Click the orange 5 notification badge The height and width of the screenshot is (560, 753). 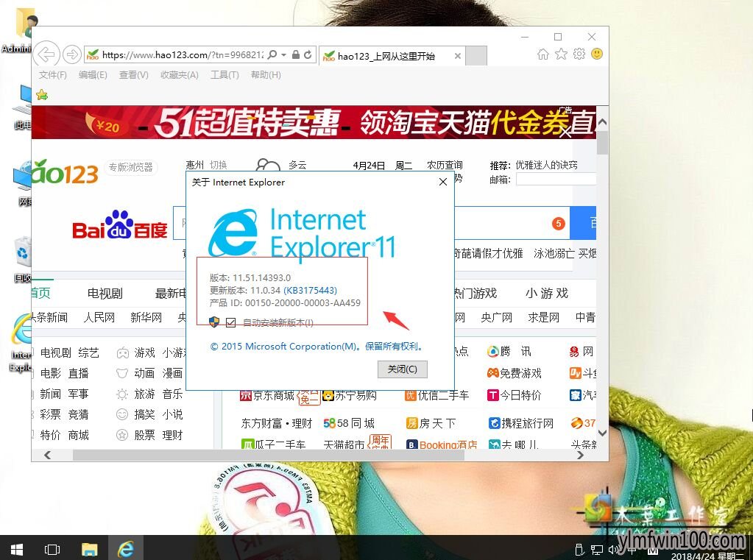pyautogui.click(x=558, y=223)
